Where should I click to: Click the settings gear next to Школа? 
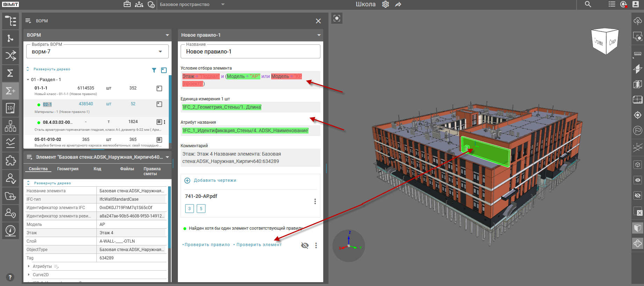click(x=385, y=5)
